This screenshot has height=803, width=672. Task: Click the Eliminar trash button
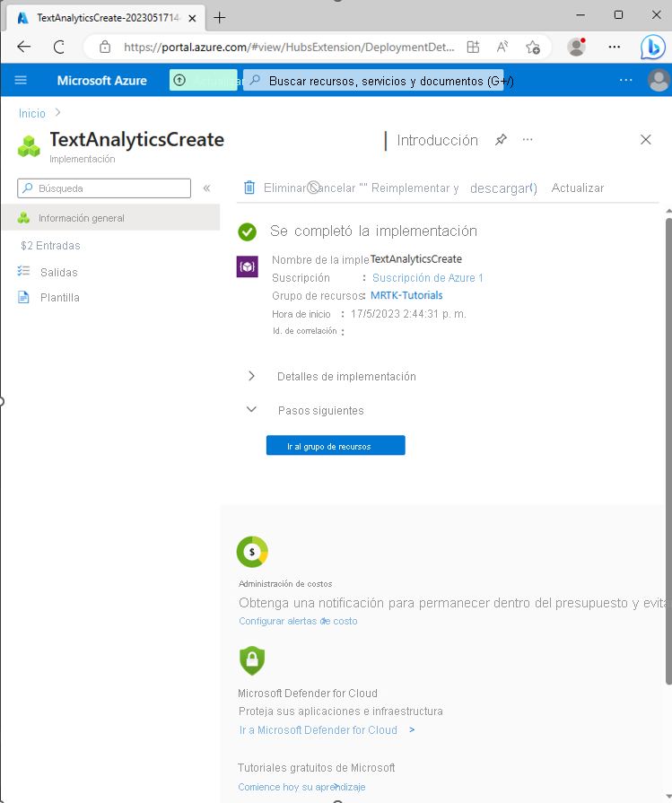275,188
